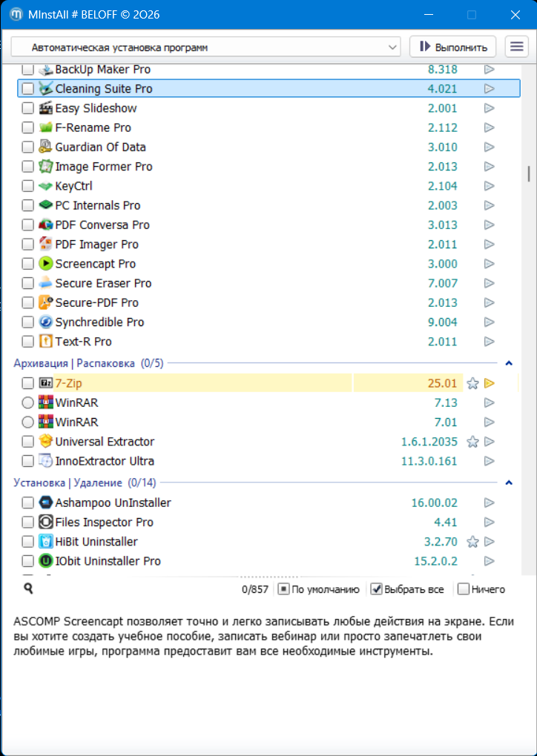
Task: Click the 'Архивация | Распаковка' group header
Action: (x=89, y=363)
